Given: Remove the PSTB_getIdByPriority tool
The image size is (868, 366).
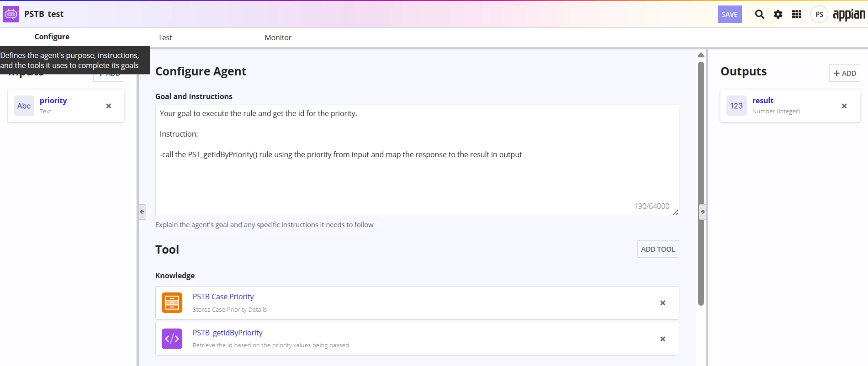Looking at the screenshot, I should [x=663, y=339].
